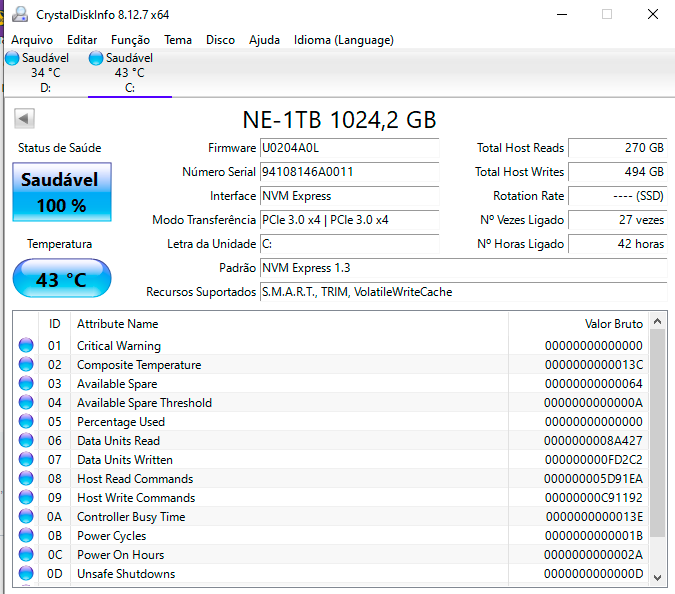Click the scroll down arrow of attribute list
The height and width of the screenshot is (594, 675).
(x=657, y=578)
